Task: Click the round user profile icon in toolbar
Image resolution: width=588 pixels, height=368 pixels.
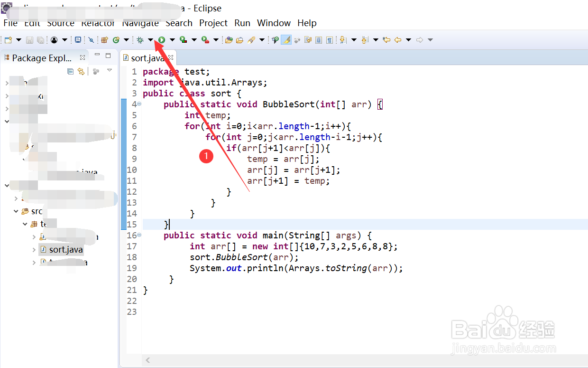Action: coord(54,40)
